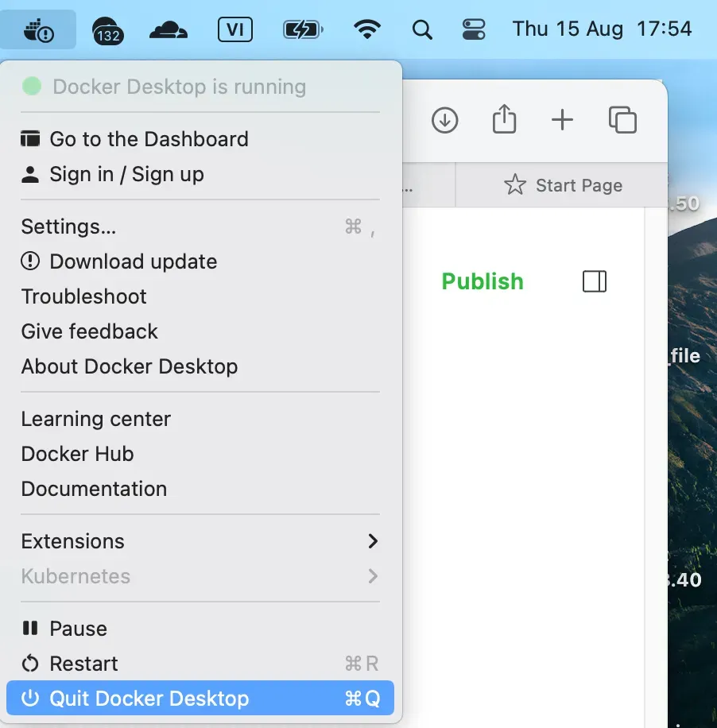Select Go to the Dashboard
This screenshot has width=717, height=728.
pos(149,138)
